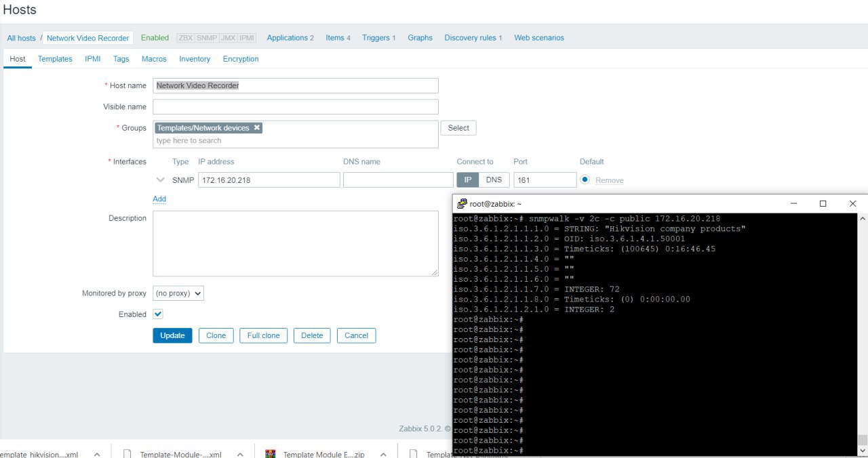This screenshot has width=868, height=458.
Task: Click the DNS name input field
Action: point(398,180)
